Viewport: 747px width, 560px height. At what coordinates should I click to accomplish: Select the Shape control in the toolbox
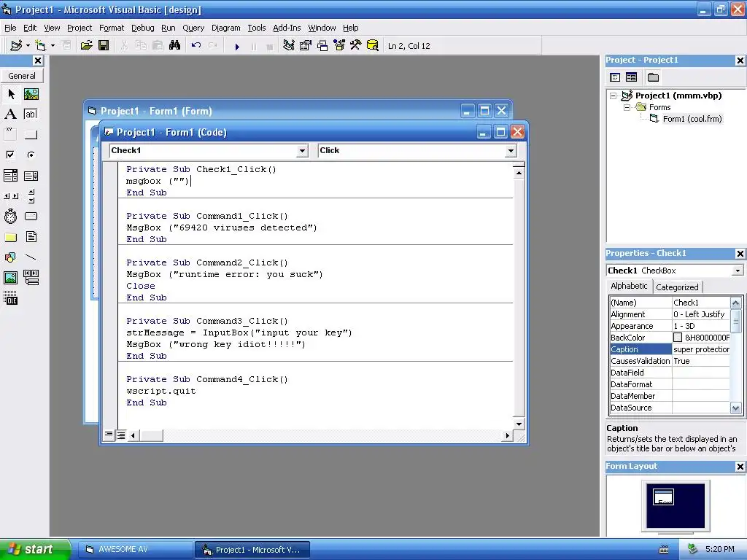click(10, 257)
